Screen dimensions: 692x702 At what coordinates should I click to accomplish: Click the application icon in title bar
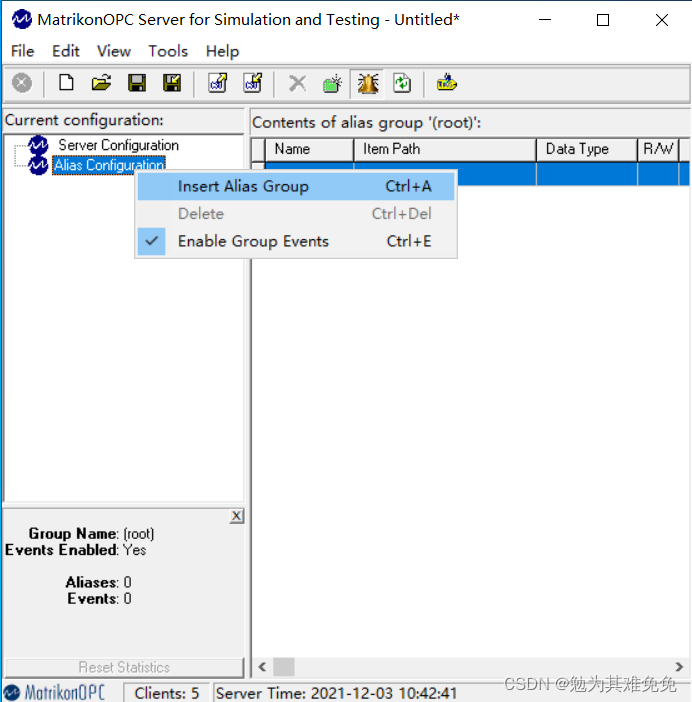[x=21, y=20]
